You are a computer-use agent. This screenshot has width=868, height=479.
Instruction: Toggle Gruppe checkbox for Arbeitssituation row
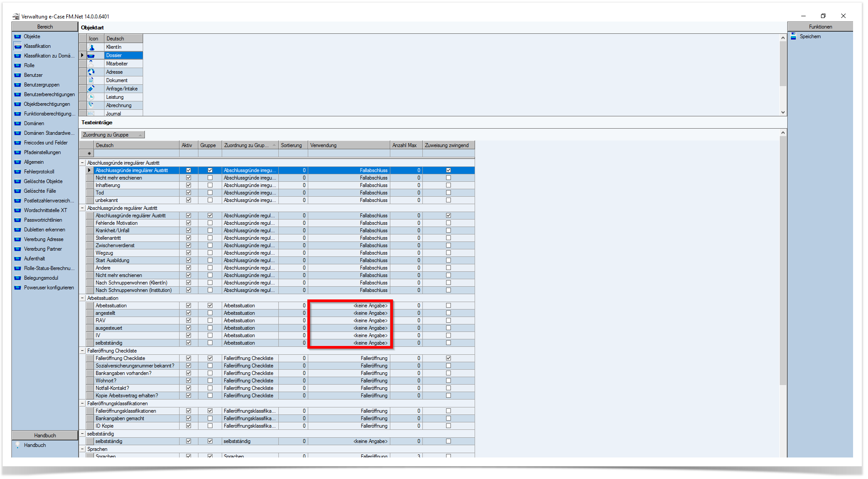tap(210, 306)
